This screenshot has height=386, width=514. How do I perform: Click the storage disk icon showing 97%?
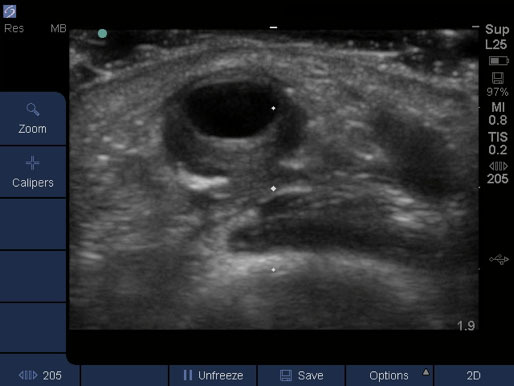pos(498,78)
